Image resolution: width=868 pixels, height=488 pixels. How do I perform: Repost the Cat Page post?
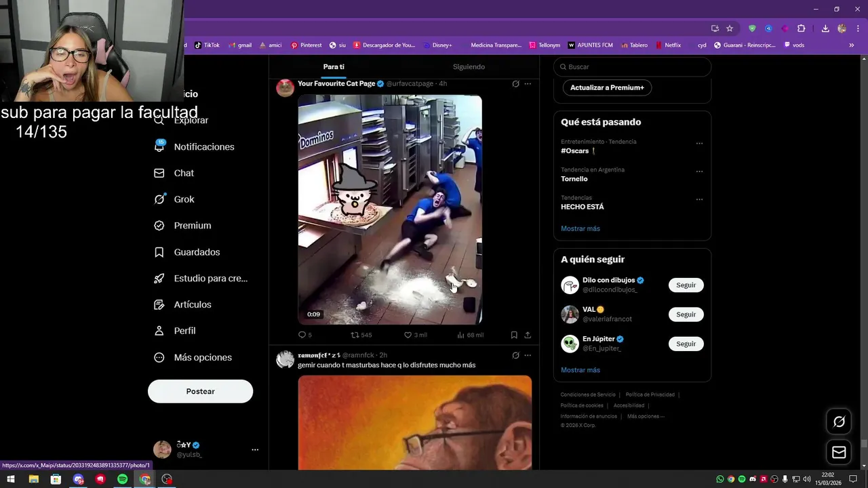pos(361,335)
